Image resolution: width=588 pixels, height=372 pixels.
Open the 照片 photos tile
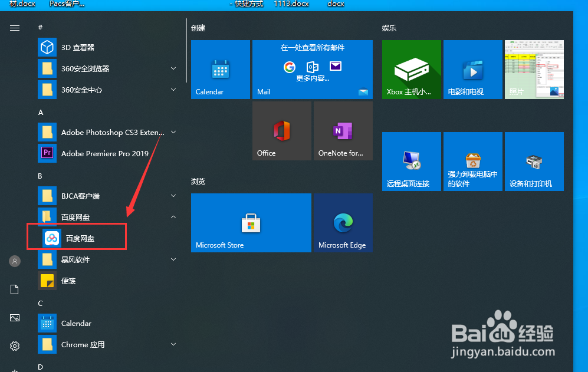(534, 70)
